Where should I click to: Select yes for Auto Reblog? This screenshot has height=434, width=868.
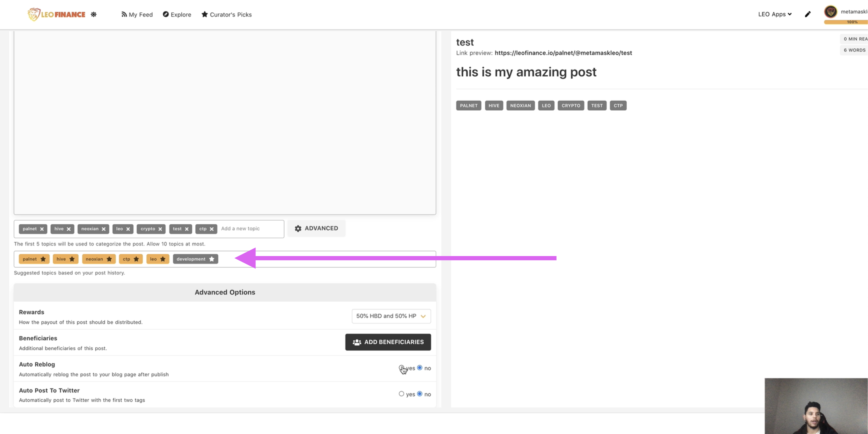[401, 368]
